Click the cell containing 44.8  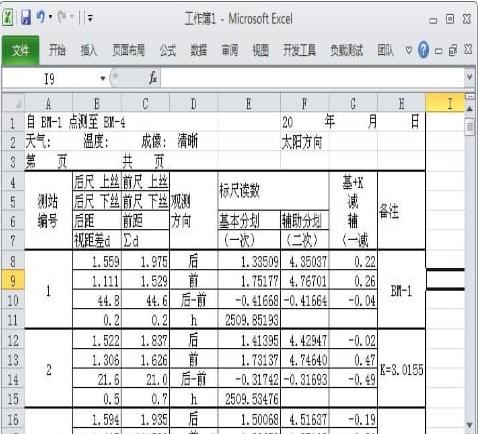[97, 300]
